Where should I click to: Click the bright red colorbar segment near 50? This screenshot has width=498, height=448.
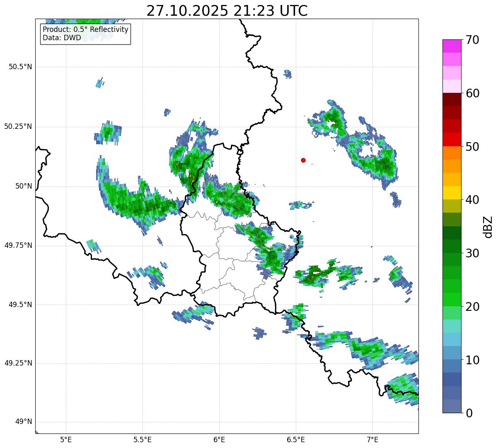pyautogui.click(x=452, y=140)
